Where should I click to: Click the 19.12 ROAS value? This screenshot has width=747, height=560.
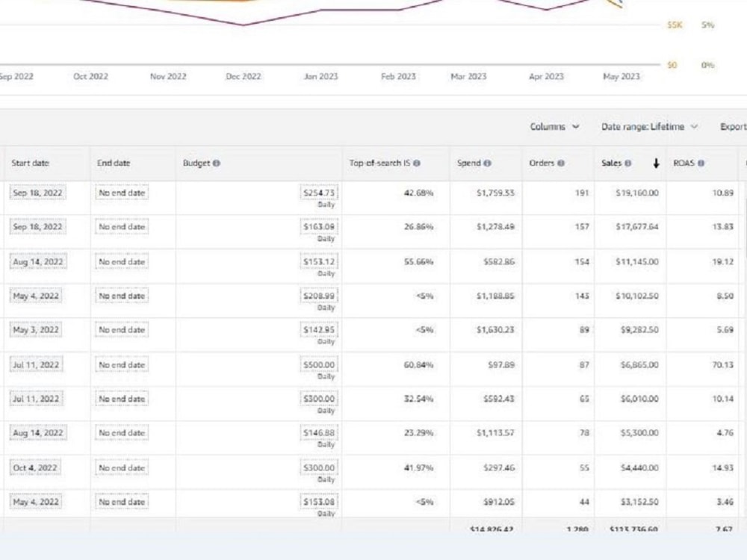(x=722, y=262)
